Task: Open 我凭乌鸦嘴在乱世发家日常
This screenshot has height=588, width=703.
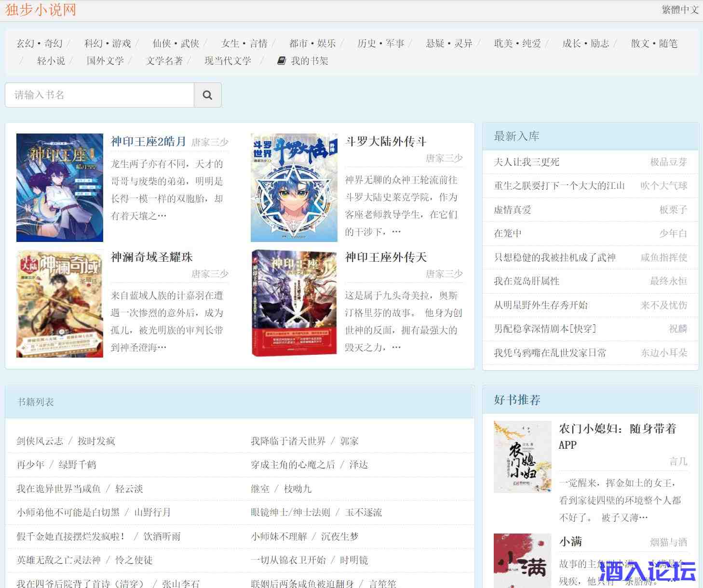Action: point(550,353)
